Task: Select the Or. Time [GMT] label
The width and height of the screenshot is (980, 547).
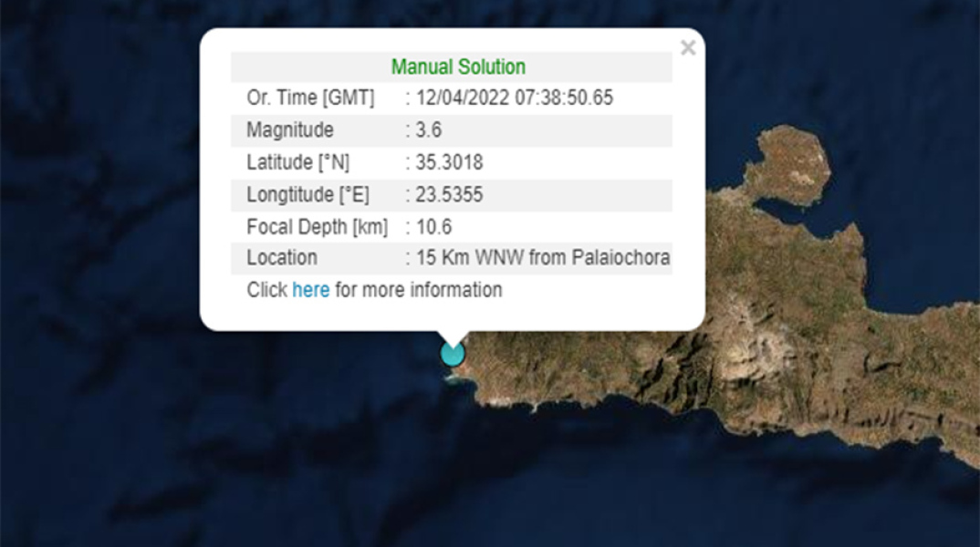Action: pos(310,98)
